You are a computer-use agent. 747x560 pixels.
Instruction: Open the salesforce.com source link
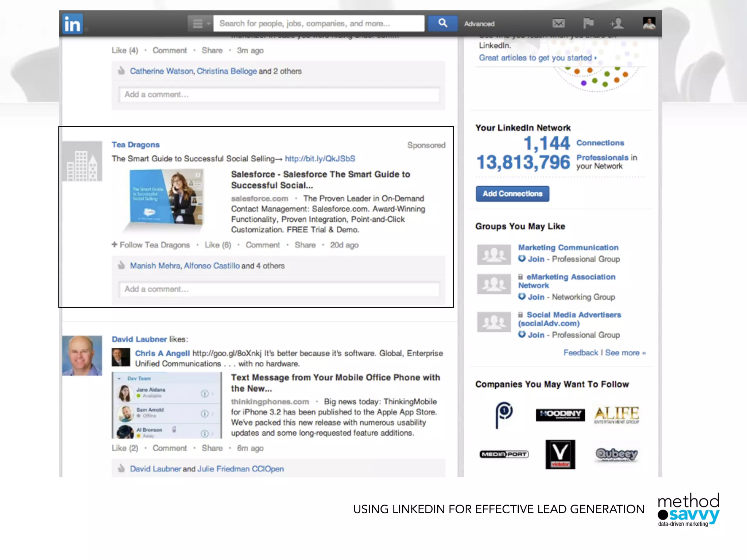259,199
